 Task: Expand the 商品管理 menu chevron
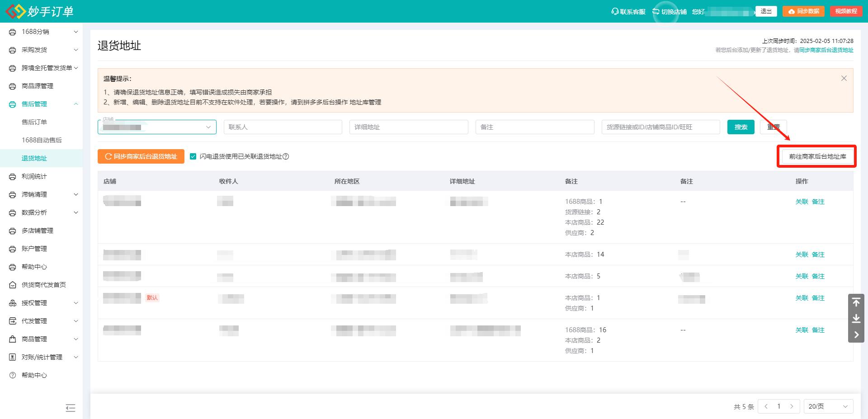(x=76, y=339)
